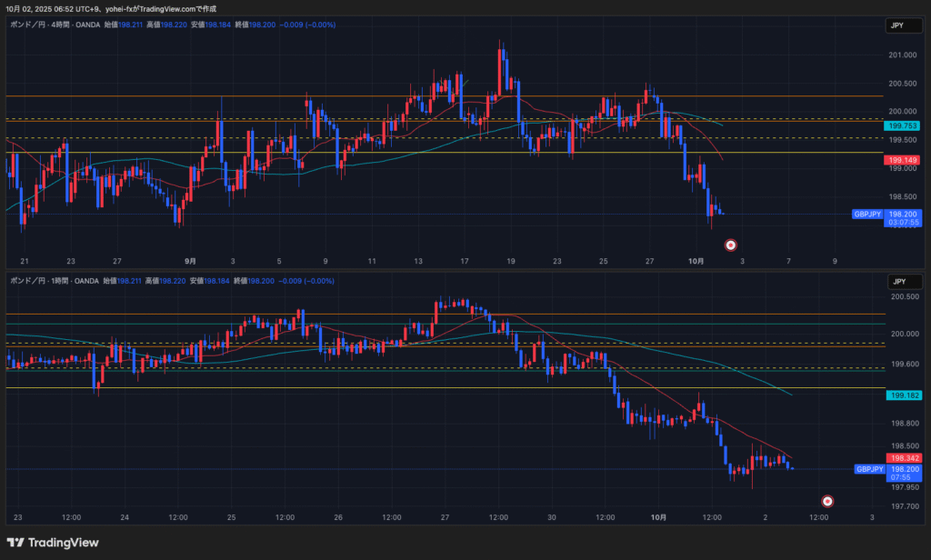Click the 9月 label on the top time axis
The height and width of the screenshot is (560, 931).
pos(190,261)
